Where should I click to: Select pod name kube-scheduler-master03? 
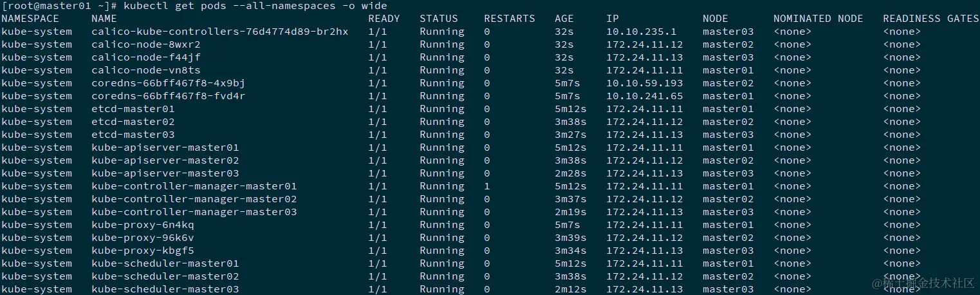point(165,289)
